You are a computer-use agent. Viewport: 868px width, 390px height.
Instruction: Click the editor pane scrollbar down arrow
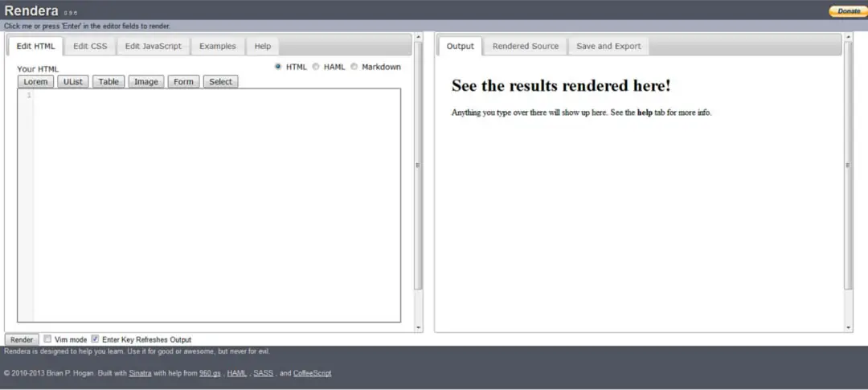click(418, 328)
